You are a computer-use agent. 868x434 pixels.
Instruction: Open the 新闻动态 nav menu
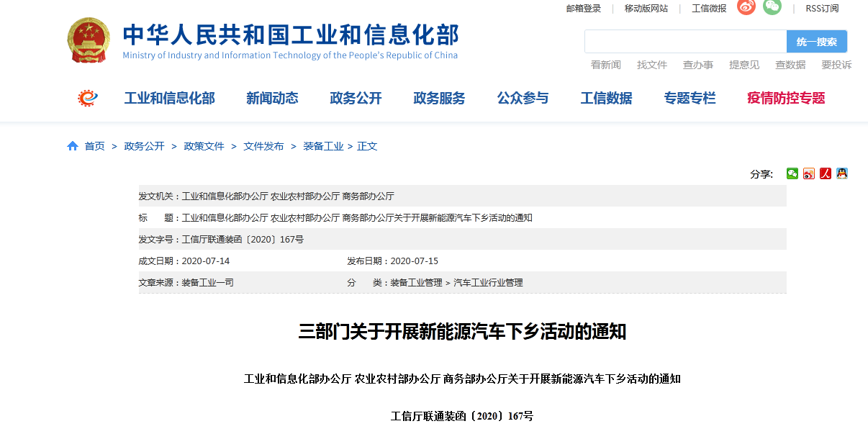[272, 99]
